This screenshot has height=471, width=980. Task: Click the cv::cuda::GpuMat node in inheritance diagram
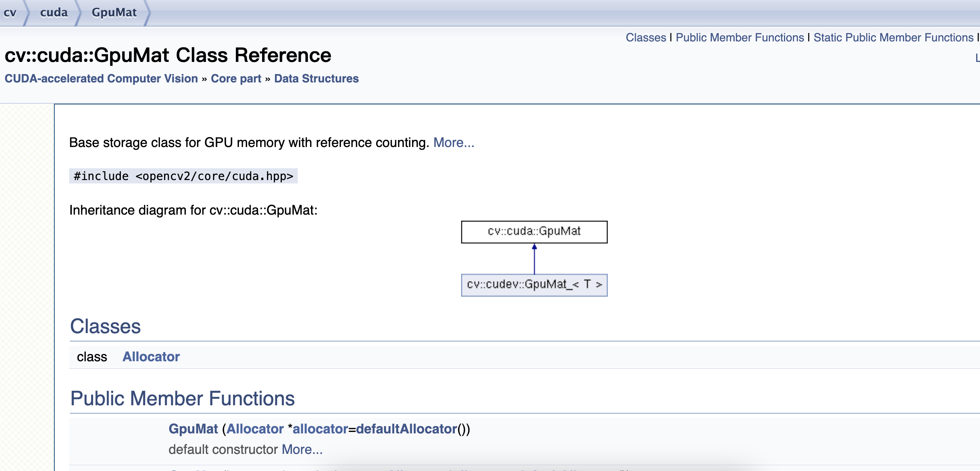click(534, 231)
